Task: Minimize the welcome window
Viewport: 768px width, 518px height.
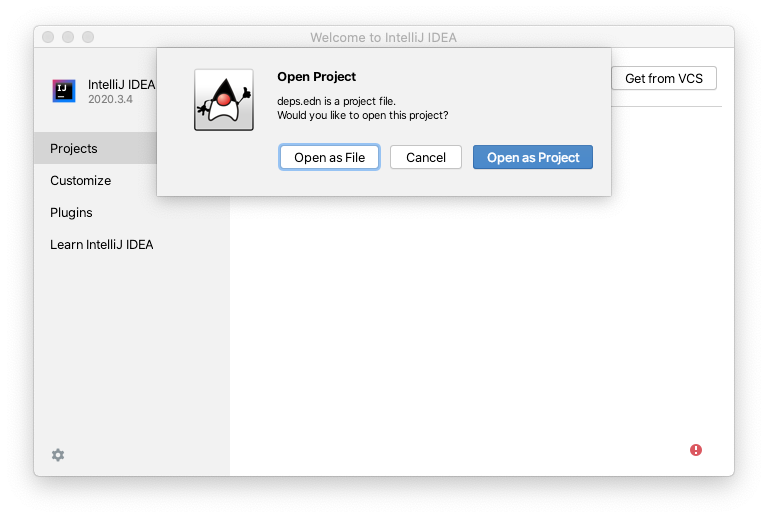Action: [x=68, y=37]
